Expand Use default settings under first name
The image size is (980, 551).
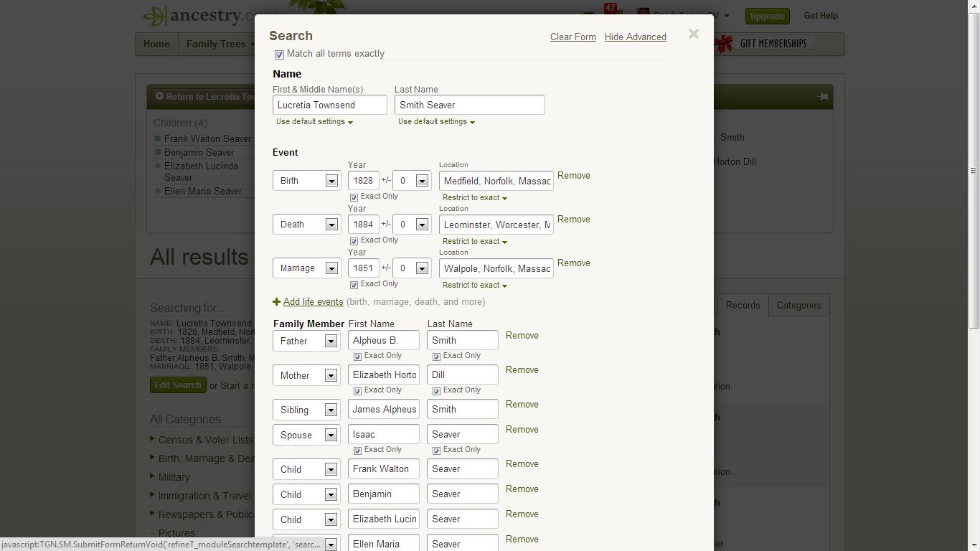pyautogui.click(x=314, y=122)
